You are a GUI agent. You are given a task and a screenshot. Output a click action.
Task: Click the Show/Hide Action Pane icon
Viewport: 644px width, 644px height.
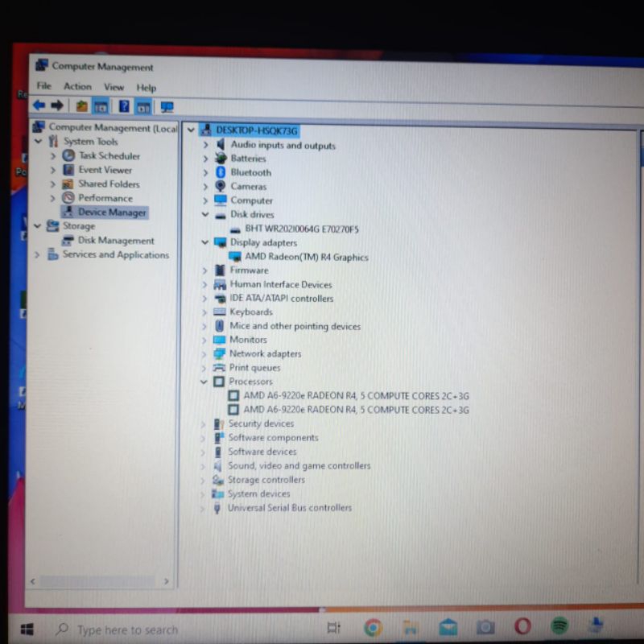point(143,108)
